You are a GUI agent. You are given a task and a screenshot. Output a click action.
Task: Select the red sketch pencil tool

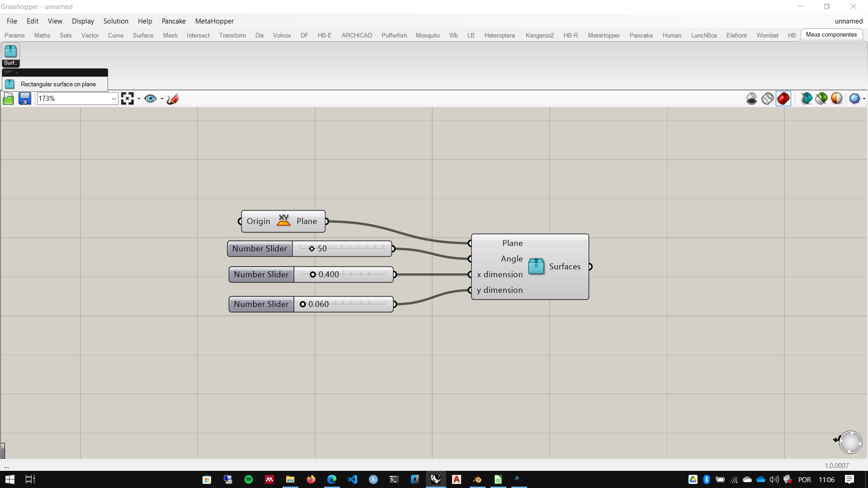[173, 99]
